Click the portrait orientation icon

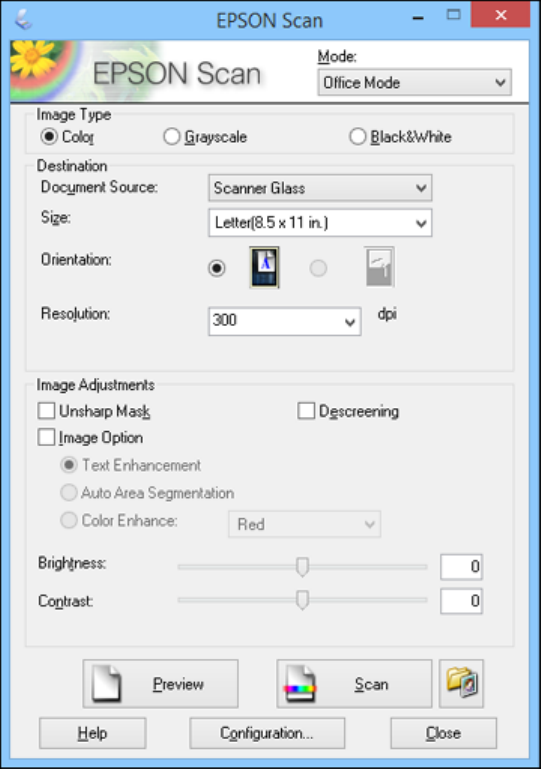click(x=264, y=267)
